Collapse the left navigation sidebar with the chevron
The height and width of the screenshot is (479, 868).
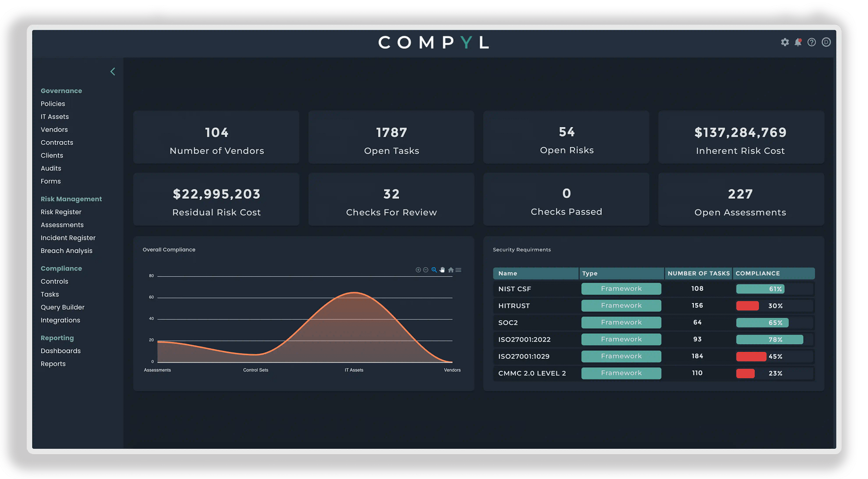click(x=113, y=71)
